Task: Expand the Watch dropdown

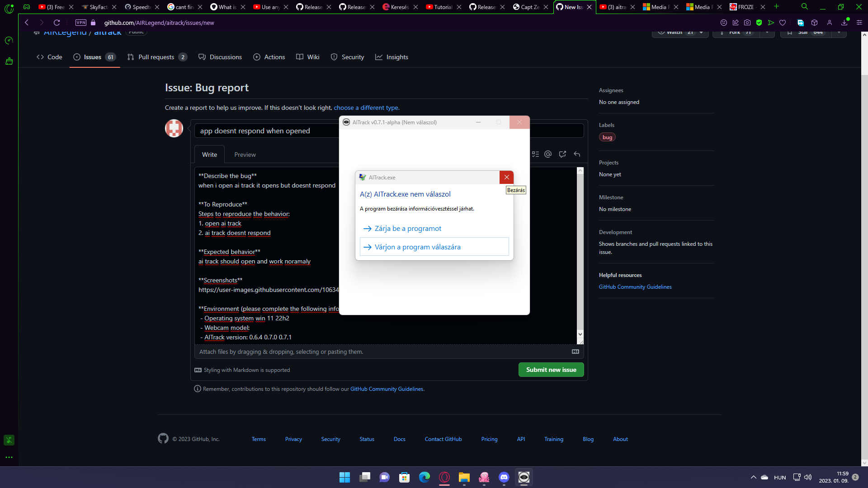Action: click(700, 33)
